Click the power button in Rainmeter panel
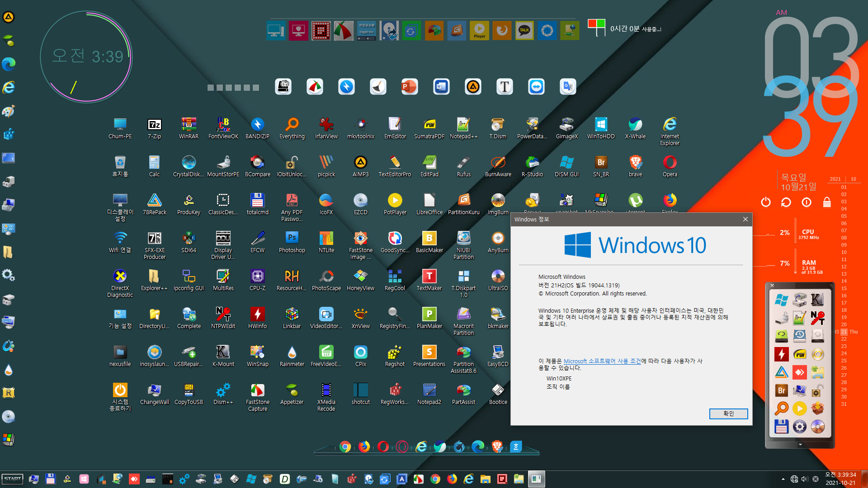Image resolution: width=868 pixels, height=488 pixels. 765,202
